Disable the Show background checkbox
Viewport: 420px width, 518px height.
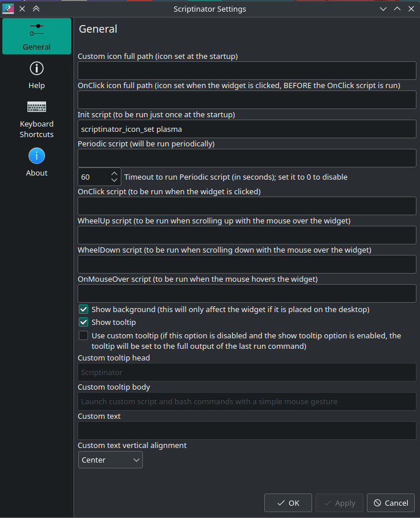coord(83,309)
